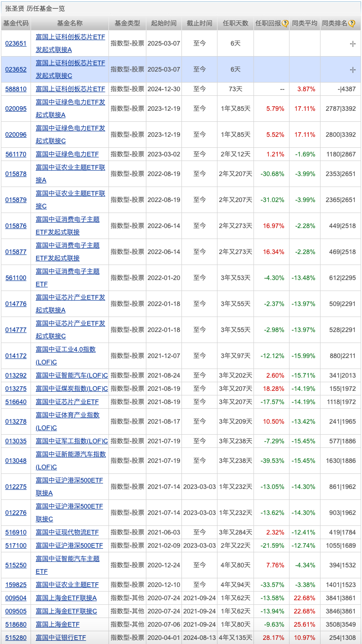The image size is (362, 644).
Task: Open fund code 516640 link
Action: (x=16, y=402)
